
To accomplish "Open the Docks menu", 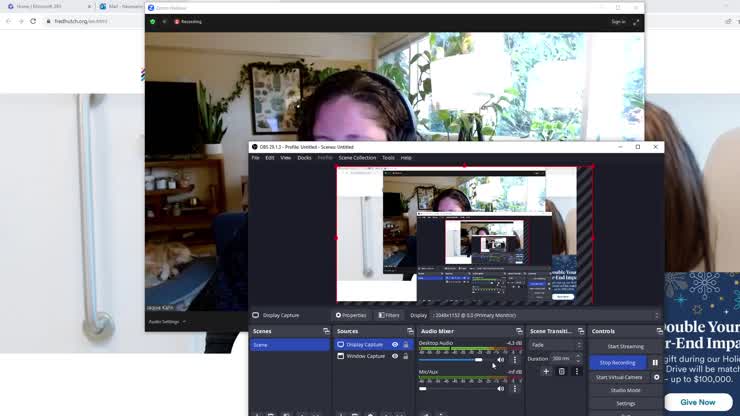I will point(304,158).
